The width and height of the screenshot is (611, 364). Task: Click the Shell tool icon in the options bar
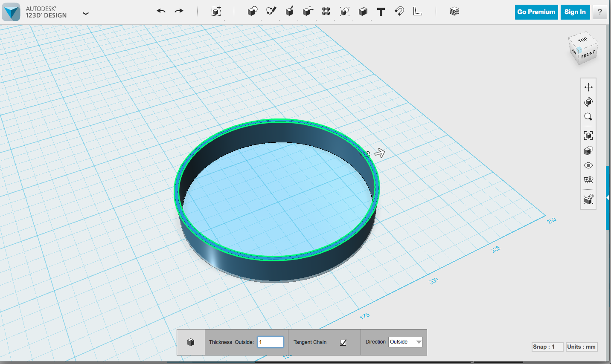click(191, 342)
